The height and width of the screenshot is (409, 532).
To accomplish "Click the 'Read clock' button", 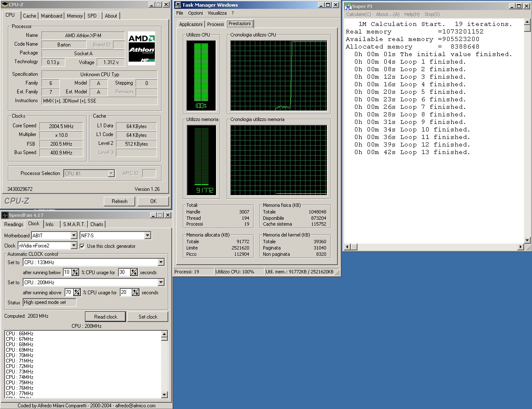I will click(105, 317).
